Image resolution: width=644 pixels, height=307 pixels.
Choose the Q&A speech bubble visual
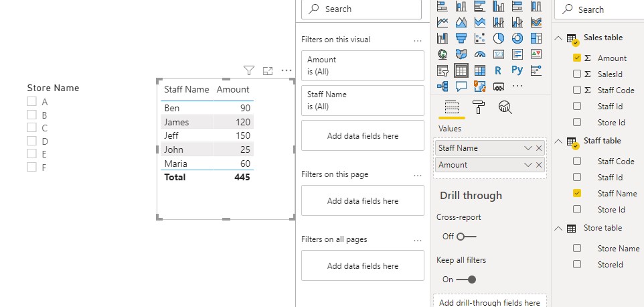pyautogui.click(x=461, y=86)
